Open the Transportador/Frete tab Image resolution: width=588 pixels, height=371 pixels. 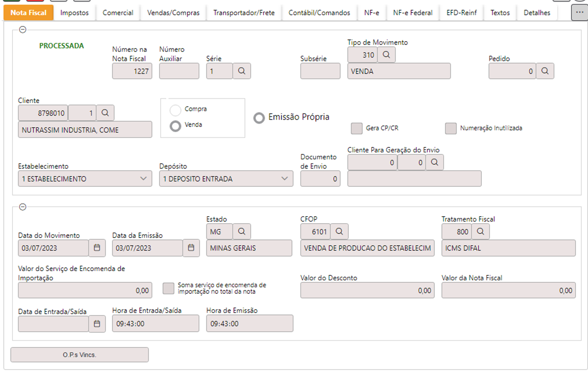244,13
